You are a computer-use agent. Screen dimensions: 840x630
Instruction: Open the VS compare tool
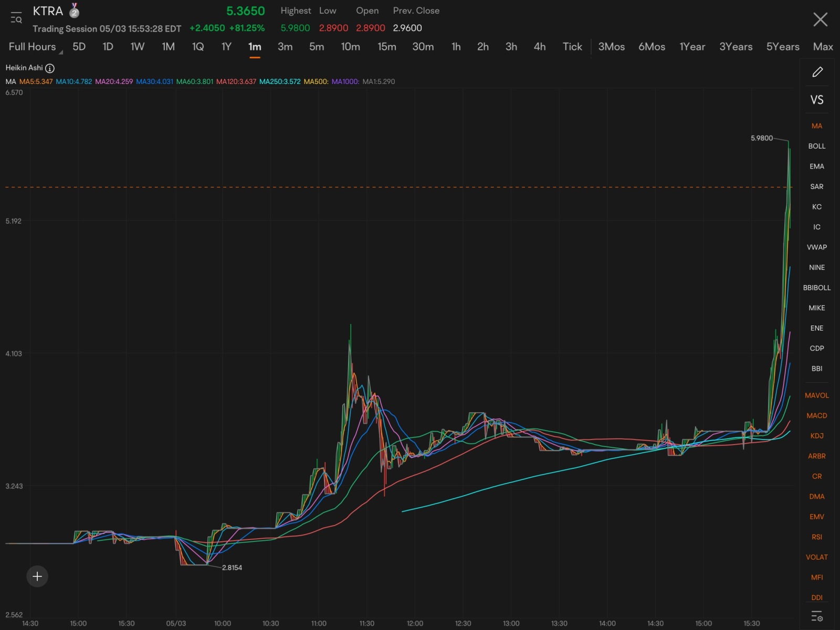coord(817,100)
